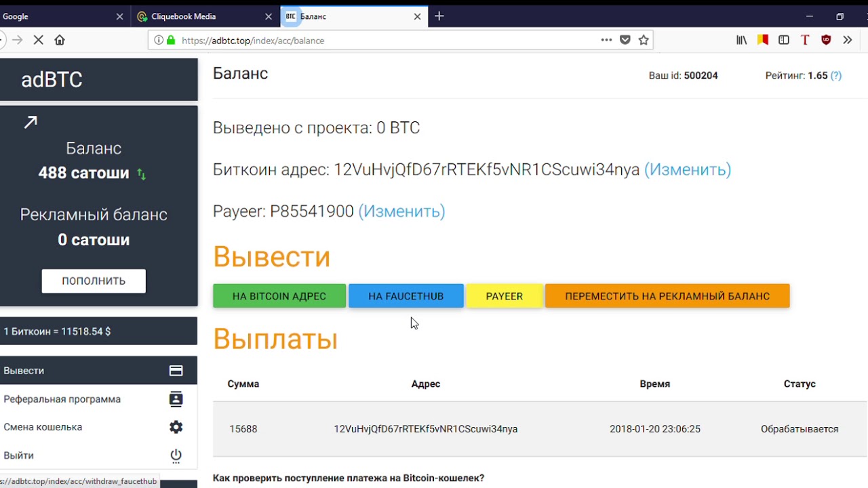Minimize the browser window

(x=809, y=16)
